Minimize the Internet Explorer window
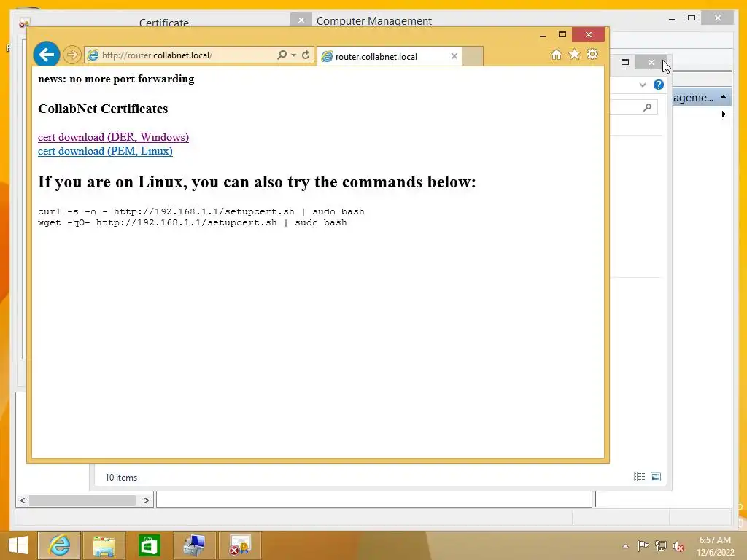The image size is (747, 560). [x=543, y=35]
